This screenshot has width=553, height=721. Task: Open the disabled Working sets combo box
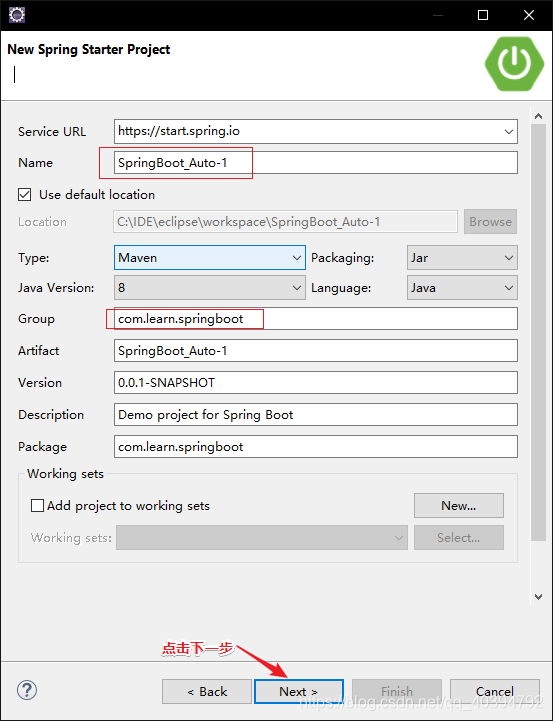pyautogui.click(x=262, y=538)
